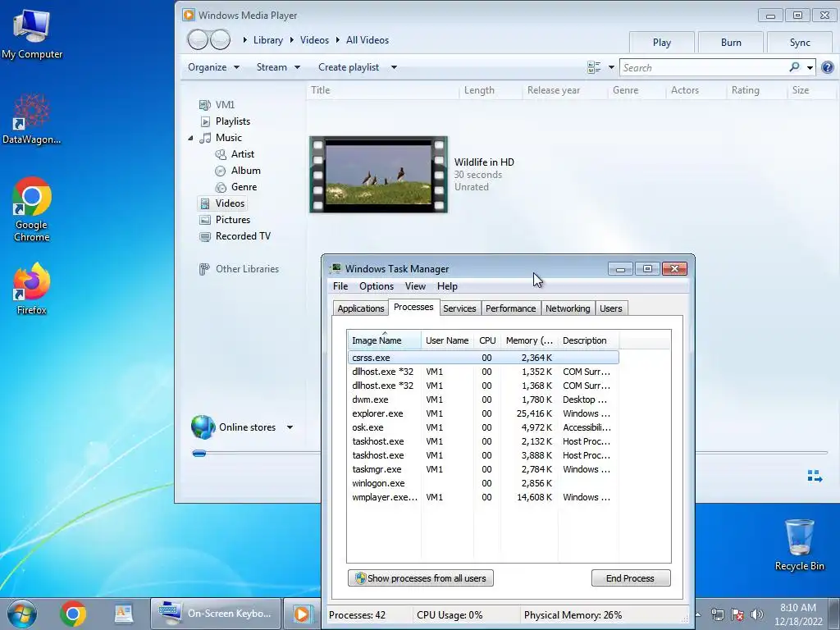This screenshot has width=840, height=630.
Task: Open Task Manager View menu
Action: (x=415, y=286)
